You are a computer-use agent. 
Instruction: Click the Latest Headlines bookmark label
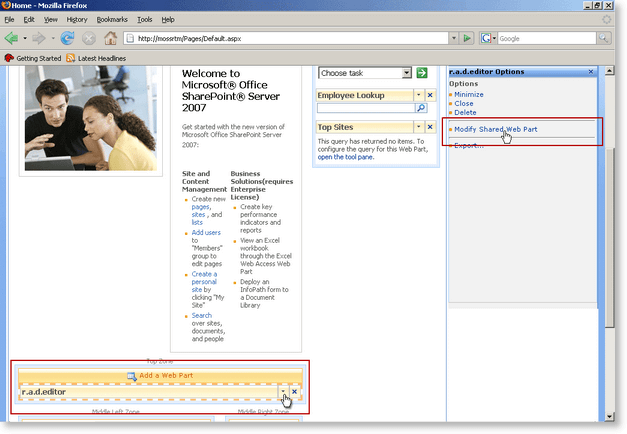point(102,58)
